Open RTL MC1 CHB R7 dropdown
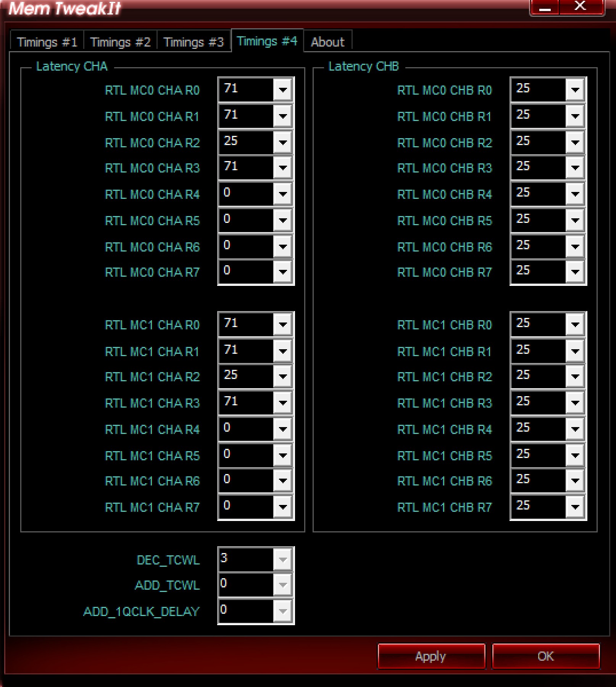The image size is (616, 687). tap(575, 507)
